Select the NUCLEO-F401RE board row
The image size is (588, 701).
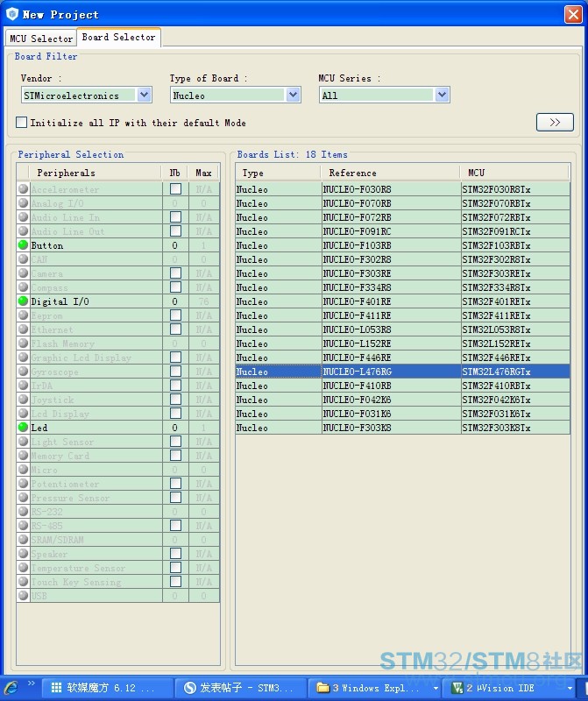point(403,301)
